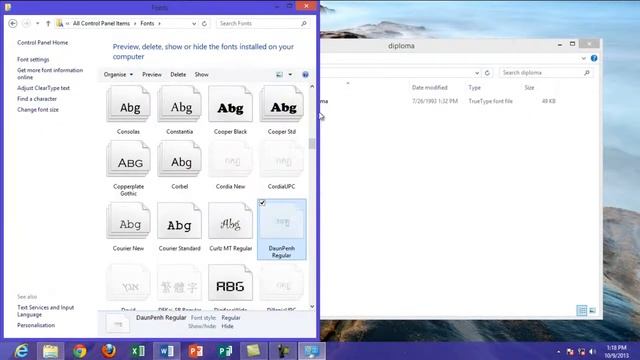Open Control Panel Home link

[x=42, y=42]
